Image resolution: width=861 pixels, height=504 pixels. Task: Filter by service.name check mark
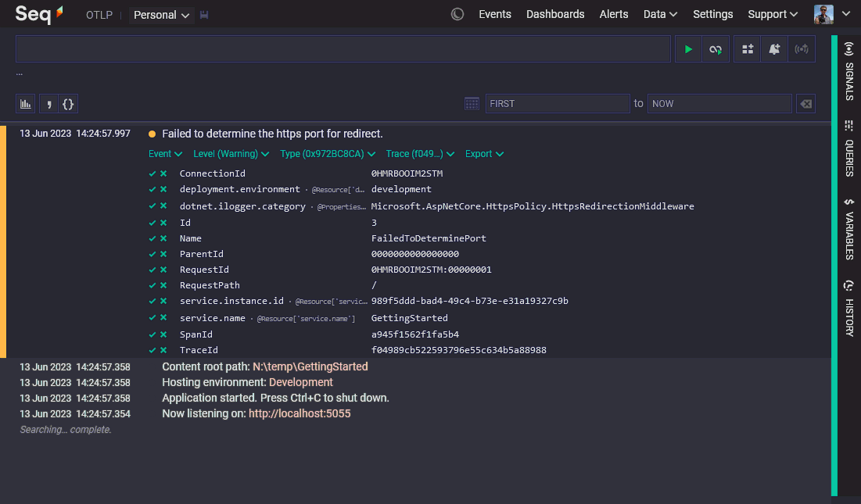152,318
